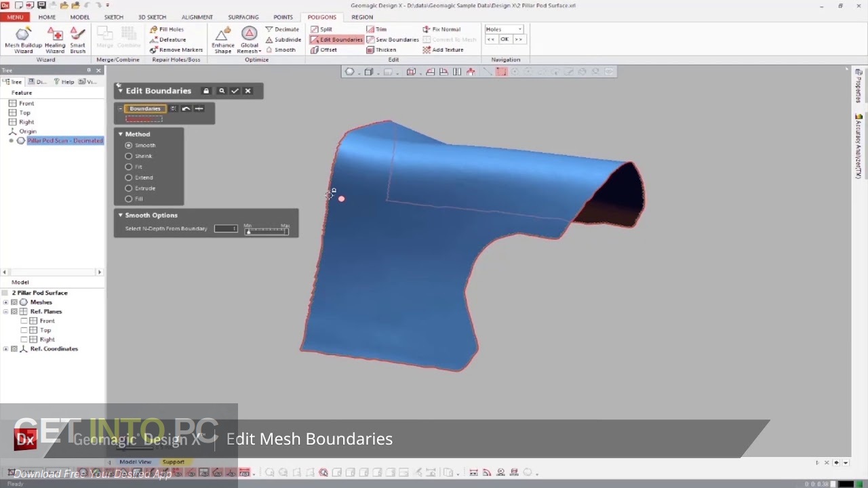Accept Edit Boundaries with the checkmark
Image resolution: width=868 pixels, height=488 pixels.
tap(235, 91)
